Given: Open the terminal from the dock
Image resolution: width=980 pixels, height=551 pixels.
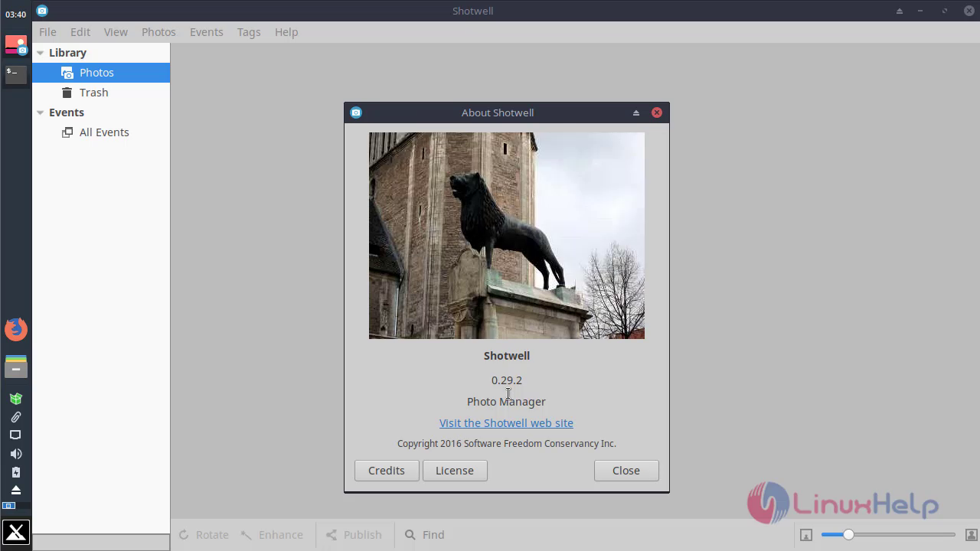Looking at the screenshot, I should coord(16,74).
